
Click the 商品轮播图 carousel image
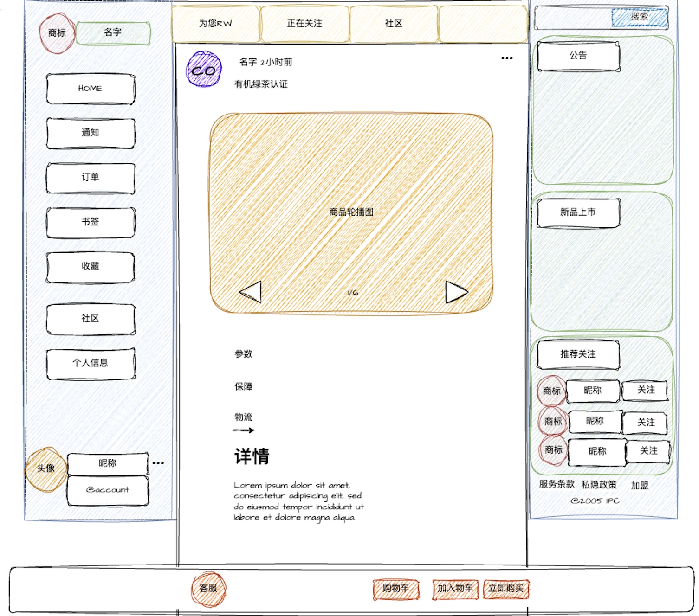click(351, 212)
